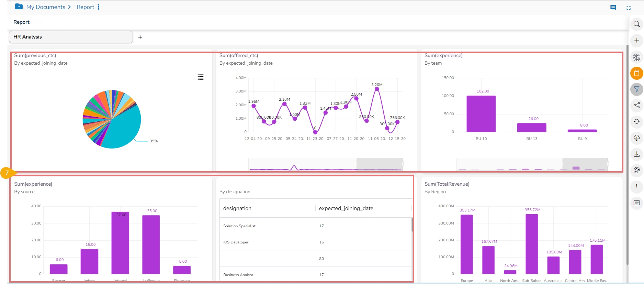Click the brain-shaped AI insights icon
The width and height of the screenshot is (644, 284).
[636, 57]
